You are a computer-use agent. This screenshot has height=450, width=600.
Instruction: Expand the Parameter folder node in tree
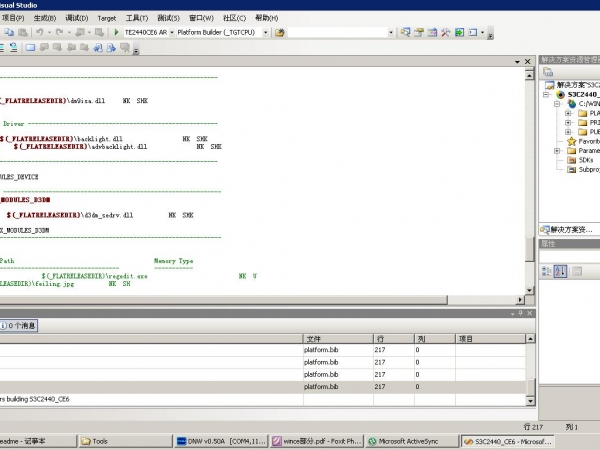pos(558,151)
